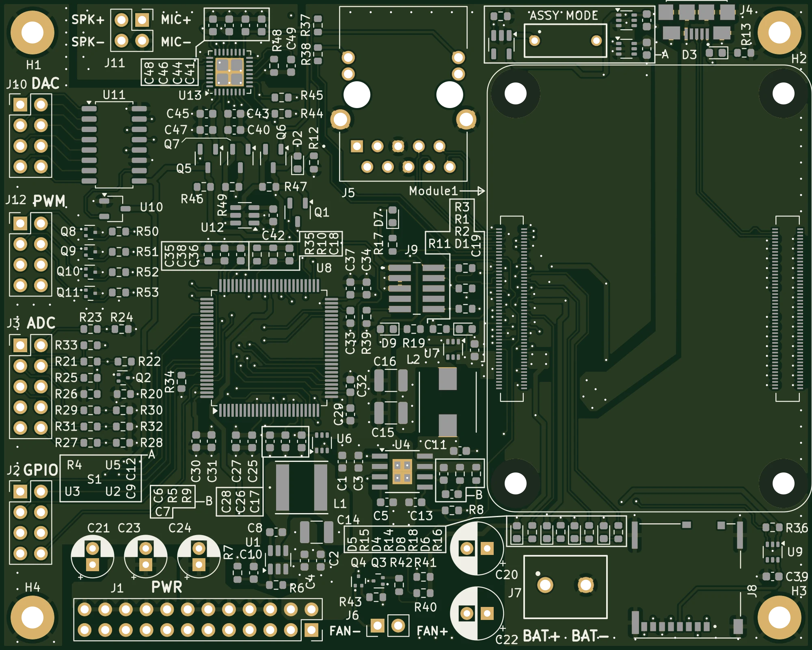Click the Q8 transistor label

click(x=68, y=232)
